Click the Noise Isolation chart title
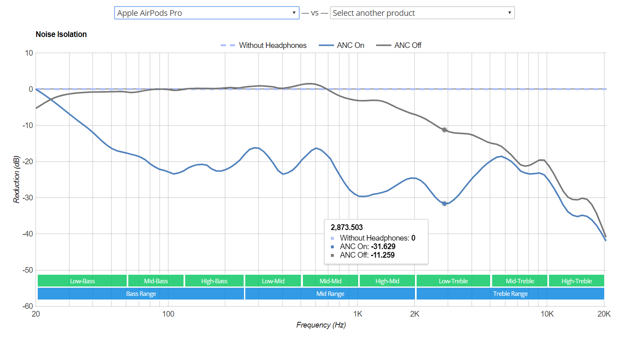Viewport: 644px width, 343px height. 61,35
